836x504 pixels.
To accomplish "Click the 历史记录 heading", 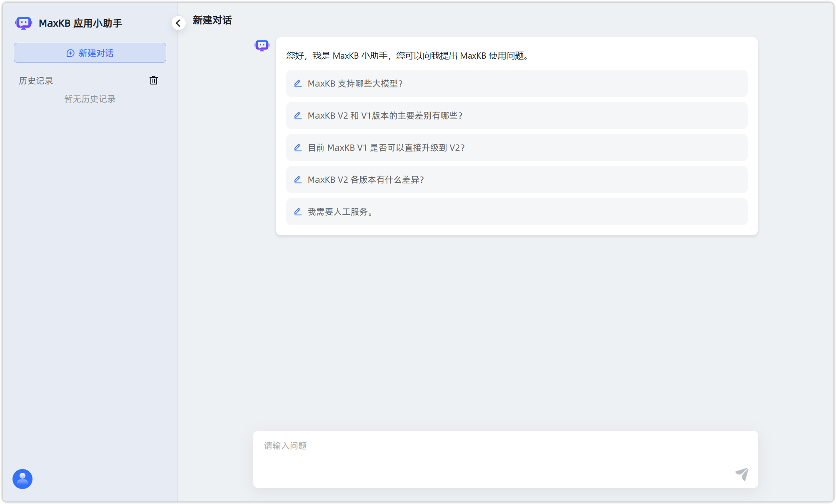I will pyautogui.click(x=36, y=81).
